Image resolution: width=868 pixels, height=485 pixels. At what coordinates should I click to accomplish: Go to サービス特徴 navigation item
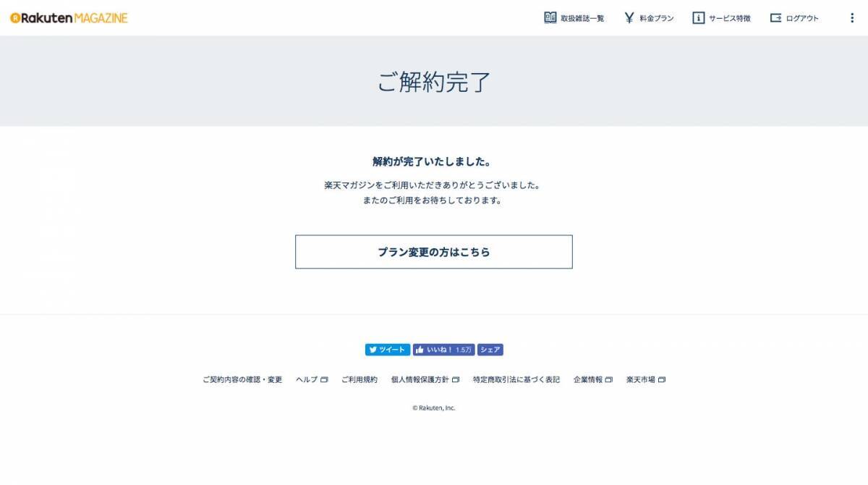click(x=730, y=18)
